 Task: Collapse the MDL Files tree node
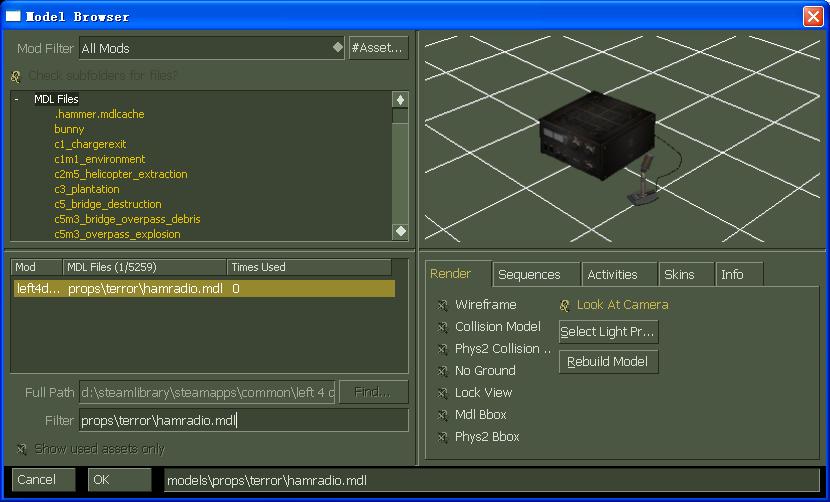(17, 99)
